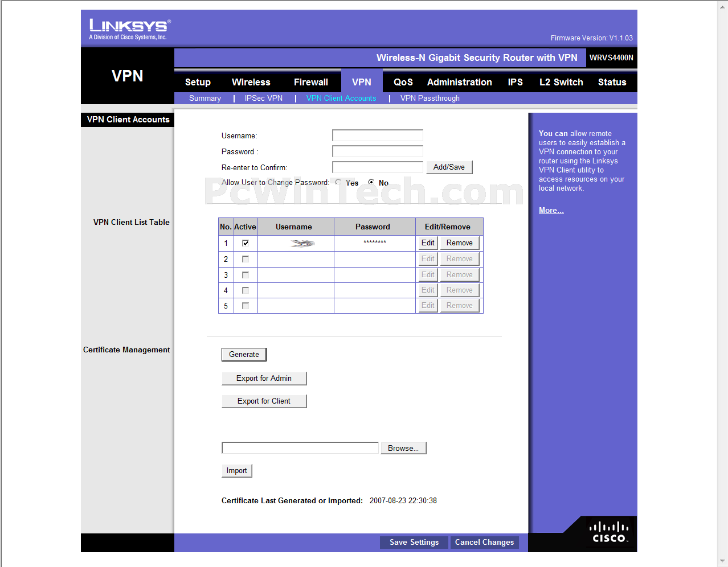Focus the certificate file path field
728x567 pixels.
click(300, 448)
